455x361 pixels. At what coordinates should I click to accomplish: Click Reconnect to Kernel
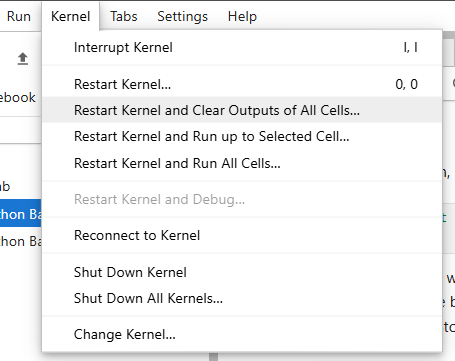[242, 235]
